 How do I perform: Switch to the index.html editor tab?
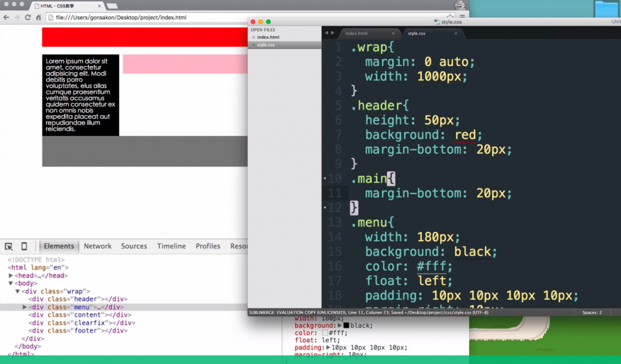357,33
